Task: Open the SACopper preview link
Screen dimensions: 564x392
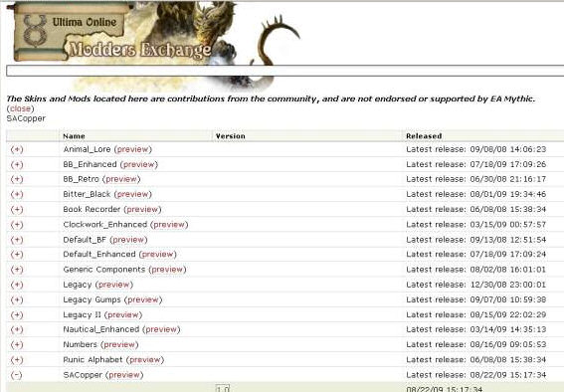Action: click(124, 375)
